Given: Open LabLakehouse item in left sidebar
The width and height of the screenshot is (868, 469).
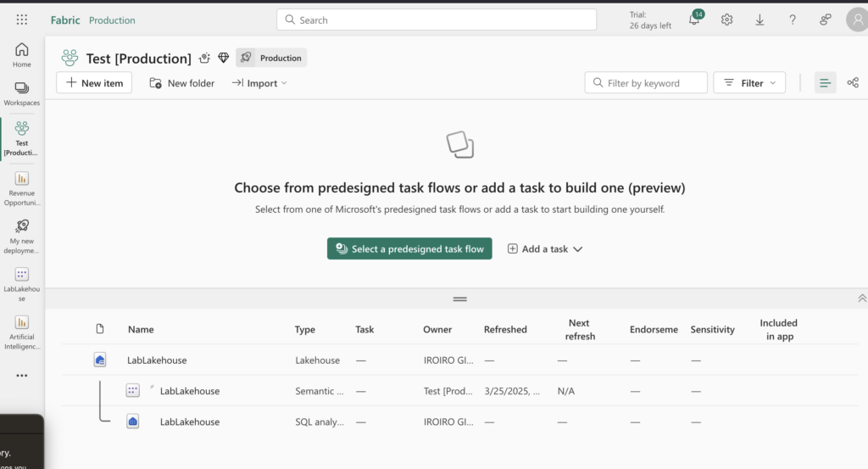Looking at the screenshot, I should [x=21, y=285].
